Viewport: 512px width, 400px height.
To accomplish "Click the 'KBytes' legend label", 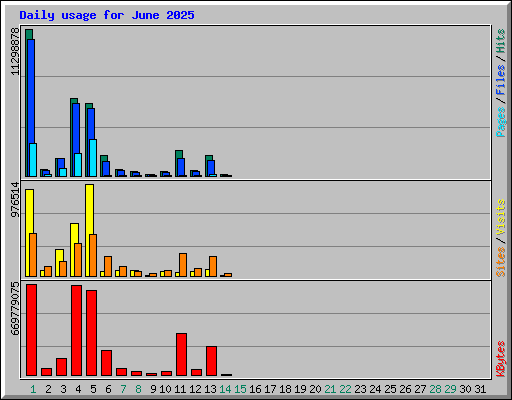I will [x=500, y=359].
